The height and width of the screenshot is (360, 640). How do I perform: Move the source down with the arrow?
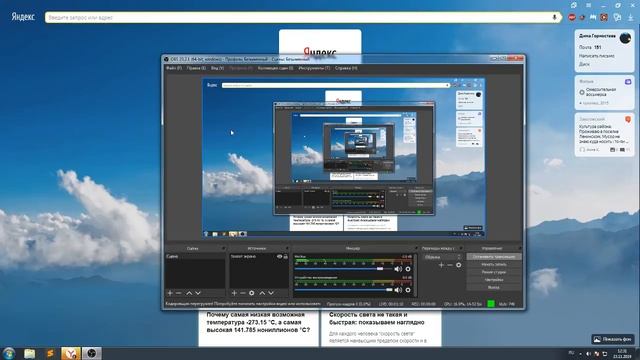pyautogui.click(x=271, y=293)
